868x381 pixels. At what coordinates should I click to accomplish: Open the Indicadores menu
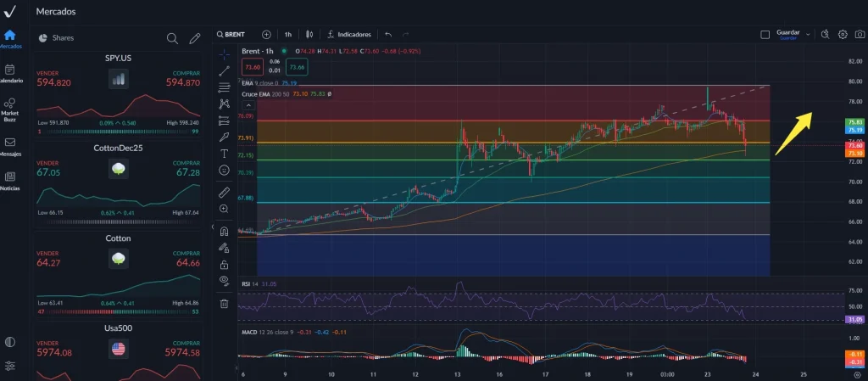click(349, 34)
